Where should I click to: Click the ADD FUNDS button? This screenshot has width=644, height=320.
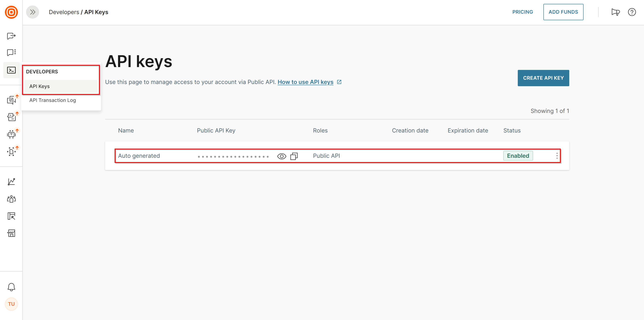pyautogui.click(x=563, y=12)
